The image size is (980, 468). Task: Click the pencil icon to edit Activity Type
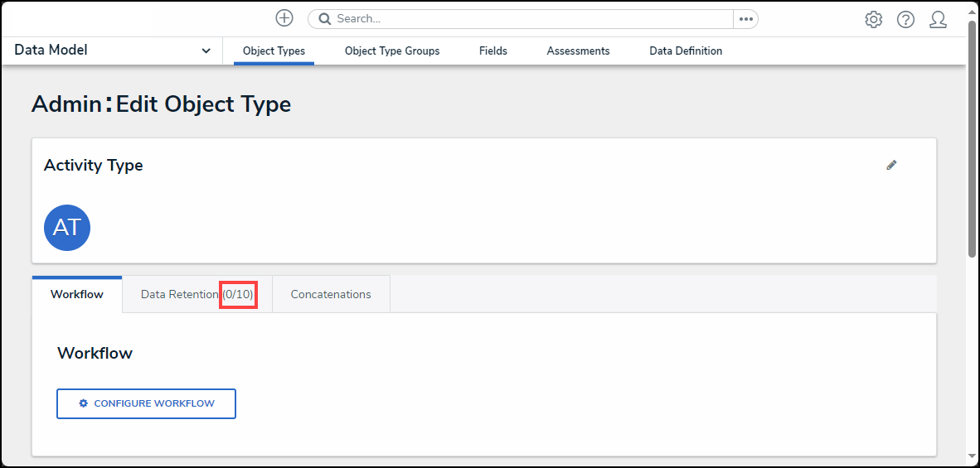tap(891, 165)
